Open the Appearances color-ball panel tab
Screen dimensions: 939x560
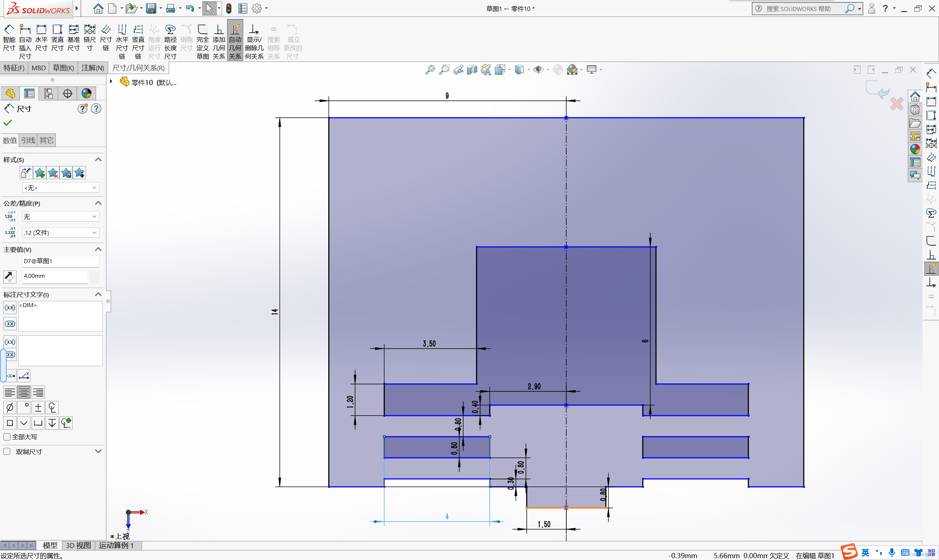pos(87,93)
